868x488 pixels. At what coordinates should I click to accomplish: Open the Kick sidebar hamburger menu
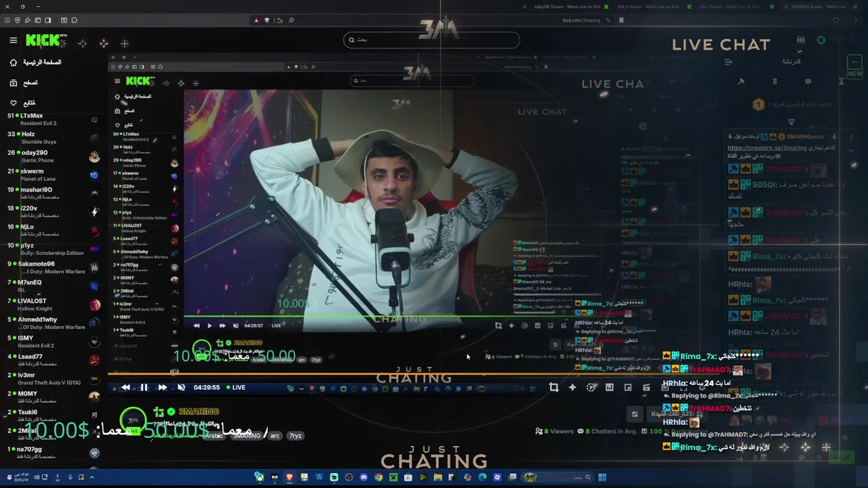pyautogui.click(x=13, y=41)
